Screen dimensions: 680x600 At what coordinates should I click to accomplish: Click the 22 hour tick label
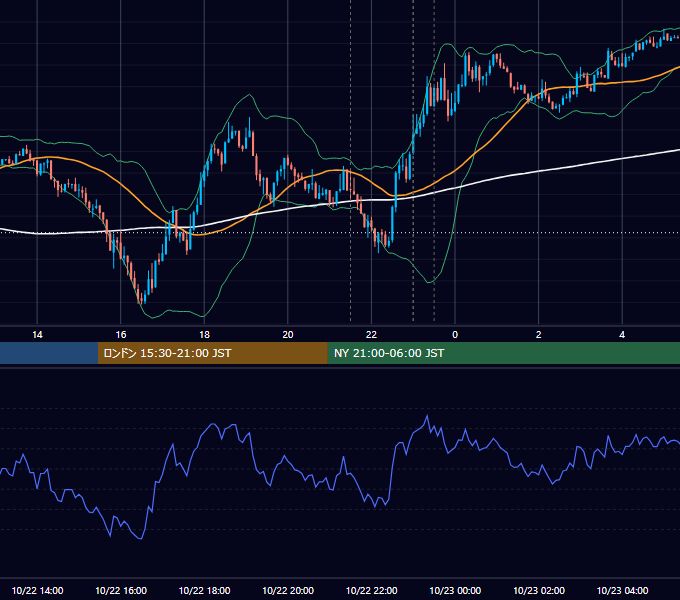point(371,335)
